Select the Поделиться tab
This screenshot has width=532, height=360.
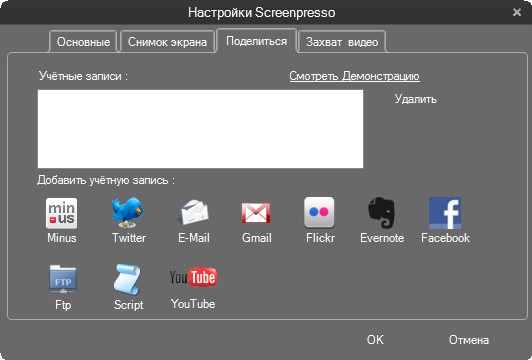pyautogui.click(x=256, y=41)
